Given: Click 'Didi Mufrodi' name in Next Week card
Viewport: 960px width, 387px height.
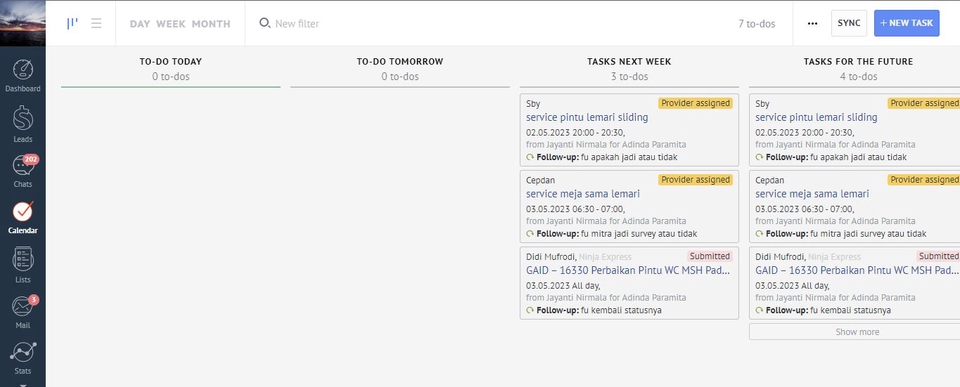Looking at the screenshot, I should coord(551,257).
